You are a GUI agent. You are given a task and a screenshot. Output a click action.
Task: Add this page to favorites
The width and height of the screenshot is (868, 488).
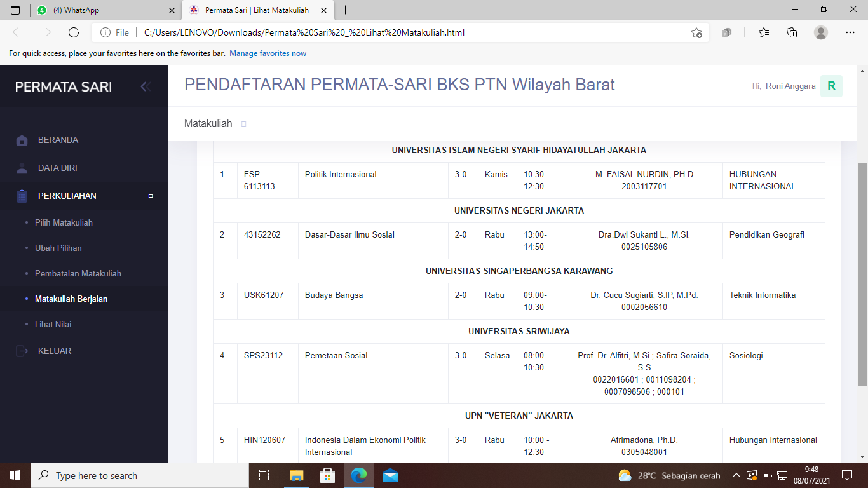coord(696,32)
